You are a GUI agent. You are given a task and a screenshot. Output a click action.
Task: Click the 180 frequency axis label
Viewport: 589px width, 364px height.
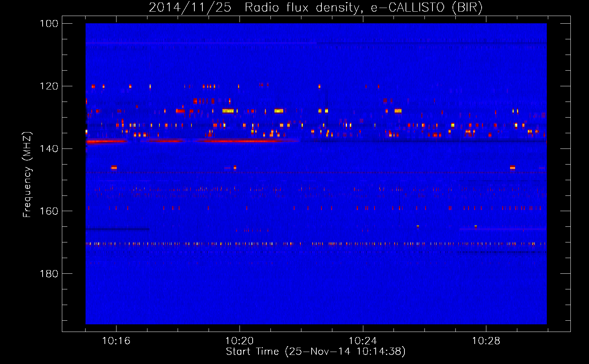pyautogui.click(x=49, y=273)
